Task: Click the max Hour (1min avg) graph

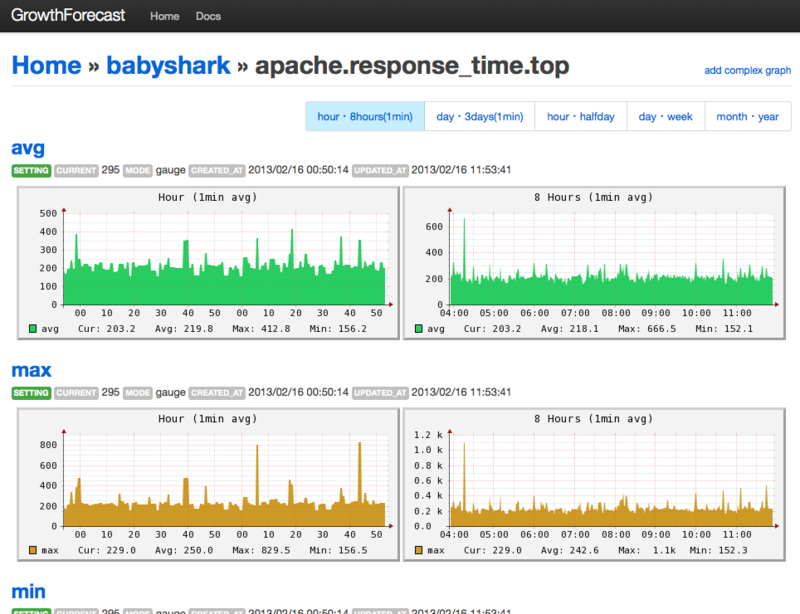Action: click(208, 484)
